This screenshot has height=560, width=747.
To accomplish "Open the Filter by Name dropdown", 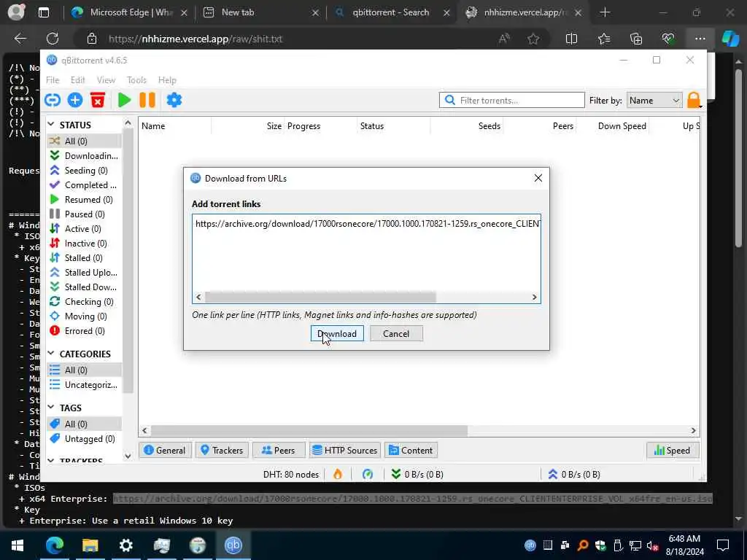I will click(654, 101).
